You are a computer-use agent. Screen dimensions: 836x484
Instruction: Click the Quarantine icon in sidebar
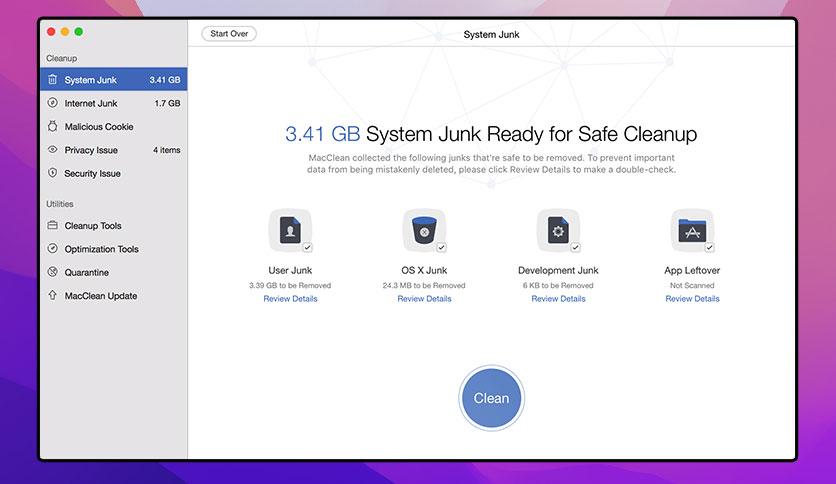pyautogui.click(x=52, y=272)
